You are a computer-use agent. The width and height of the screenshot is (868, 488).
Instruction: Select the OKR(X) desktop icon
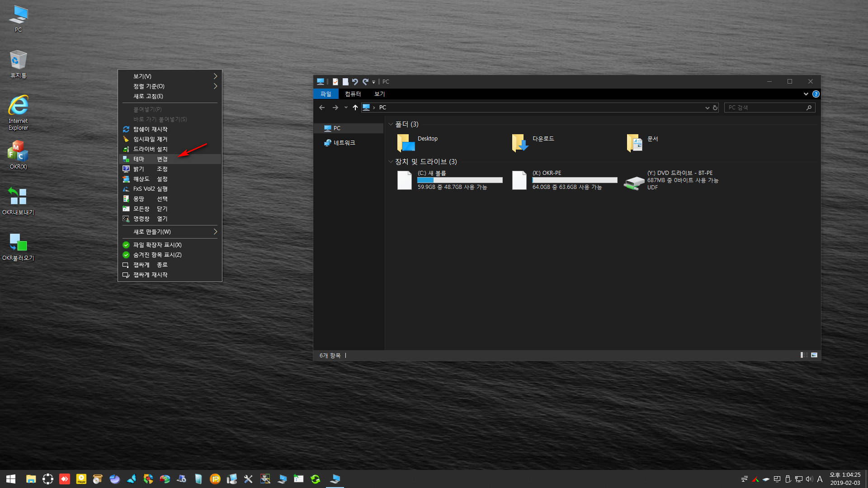[x=18, y=155]
